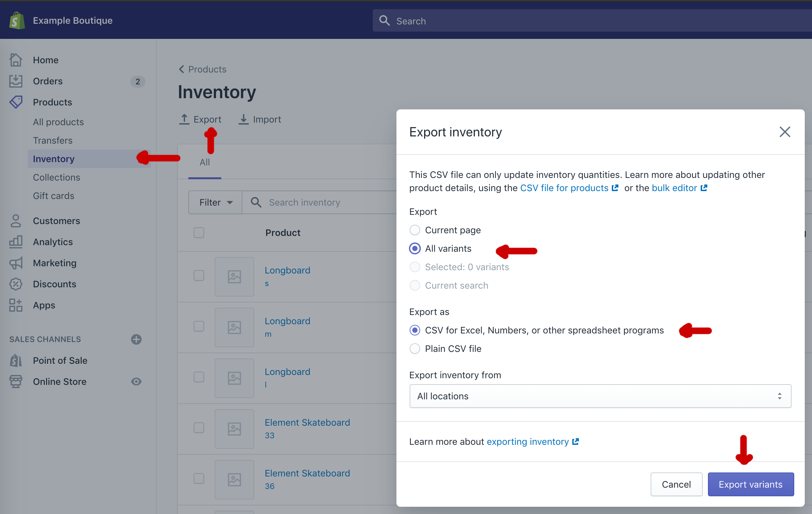812x514 pixels.
Task: Open the Longboard l product link
Action: coord(287,372)
